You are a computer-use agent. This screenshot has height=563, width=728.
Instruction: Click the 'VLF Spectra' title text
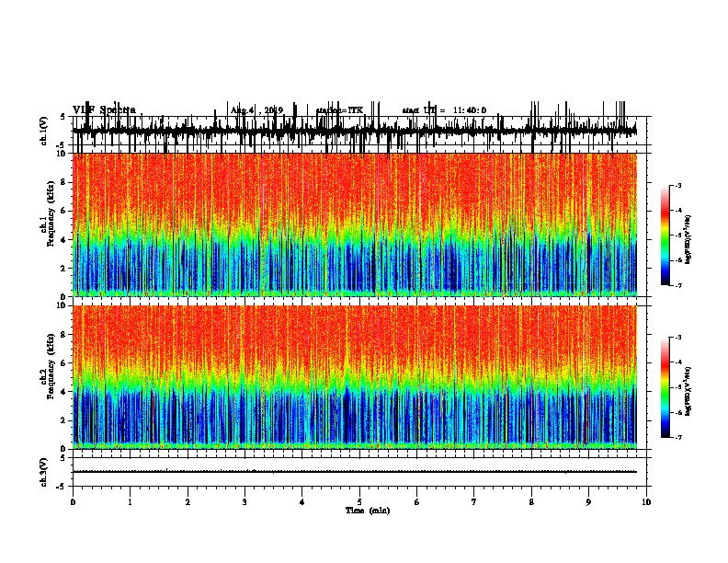[x=104, y=110]
